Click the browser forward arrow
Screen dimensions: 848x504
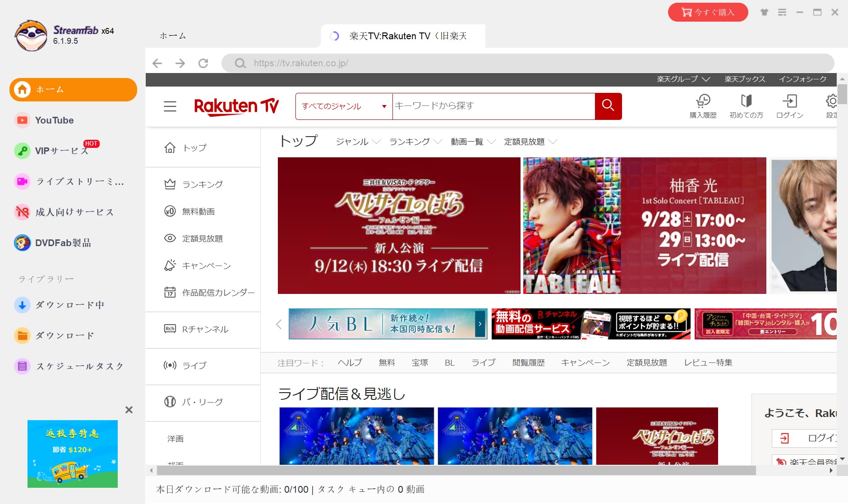coord(180,63)
